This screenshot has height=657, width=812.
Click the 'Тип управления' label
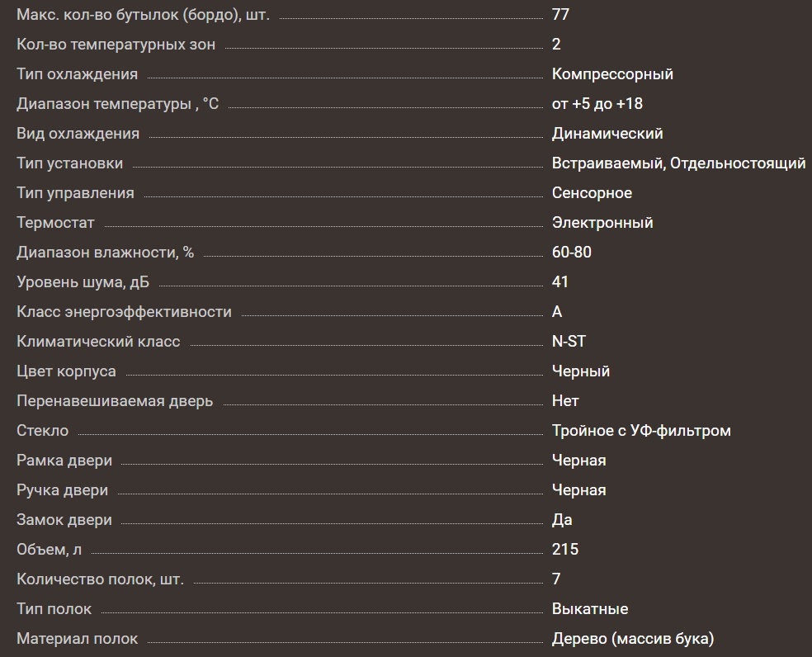[x=75, y=193]
